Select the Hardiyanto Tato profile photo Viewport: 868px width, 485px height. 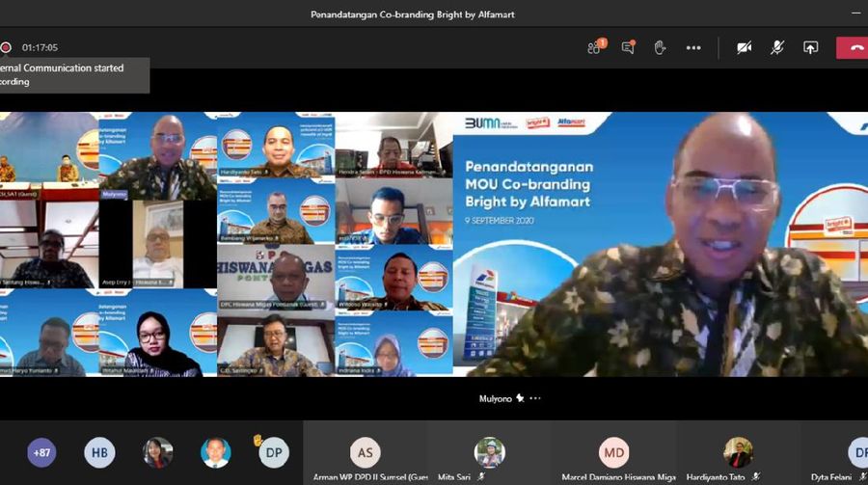coord(738,452)
